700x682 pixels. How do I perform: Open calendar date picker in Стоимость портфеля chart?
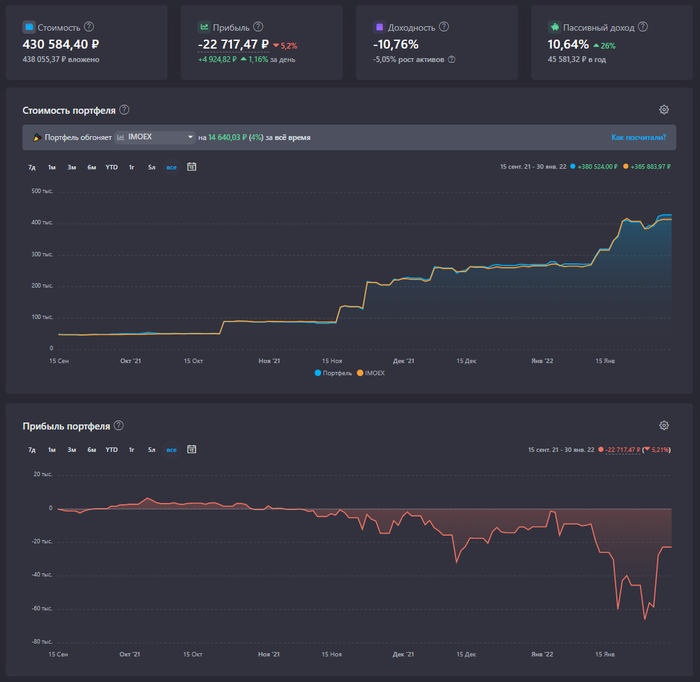pos(191,167)
